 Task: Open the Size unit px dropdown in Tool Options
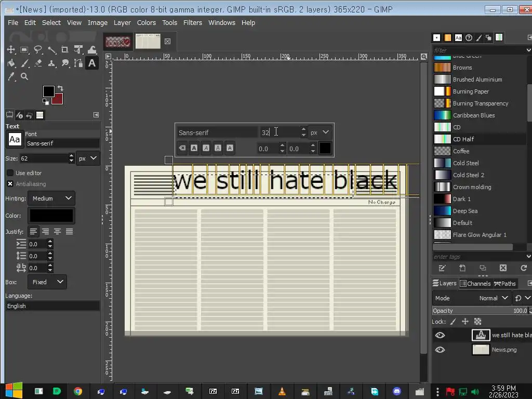(x=88, y=158)
